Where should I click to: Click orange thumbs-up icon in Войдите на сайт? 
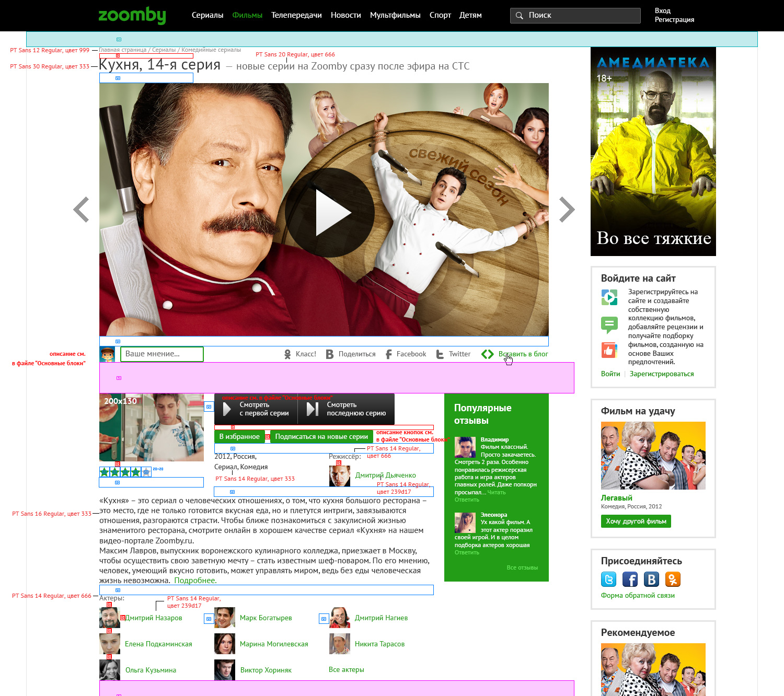click(x=609, y=350)
